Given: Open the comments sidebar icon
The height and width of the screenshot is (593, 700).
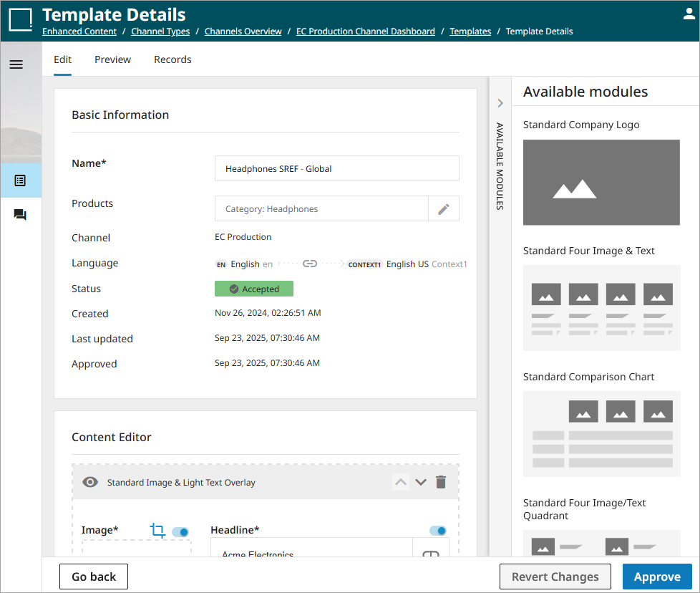Looking at the screenshot, I should (20, 215).
